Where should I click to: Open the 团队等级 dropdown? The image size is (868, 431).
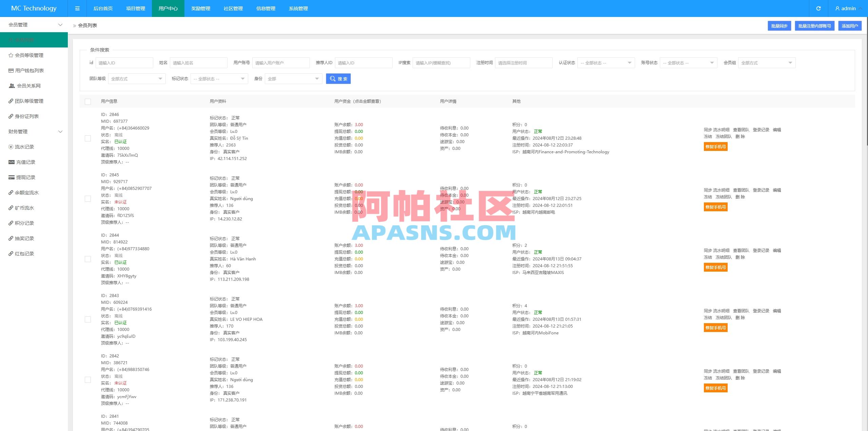point(136,78)
